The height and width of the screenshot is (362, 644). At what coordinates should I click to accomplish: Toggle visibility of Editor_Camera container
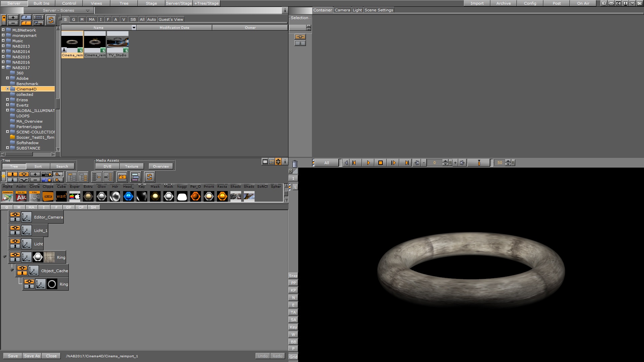(x=15, y=215)
